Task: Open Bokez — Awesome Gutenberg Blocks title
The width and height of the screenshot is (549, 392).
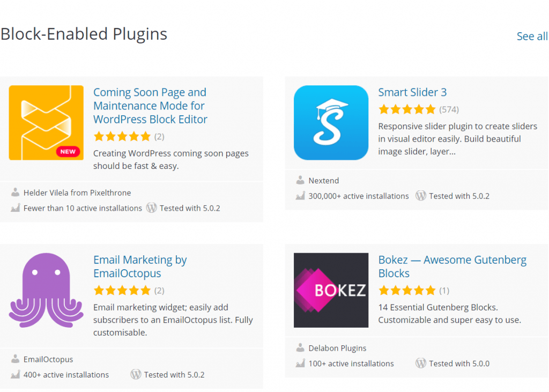Action: [452, 267]
